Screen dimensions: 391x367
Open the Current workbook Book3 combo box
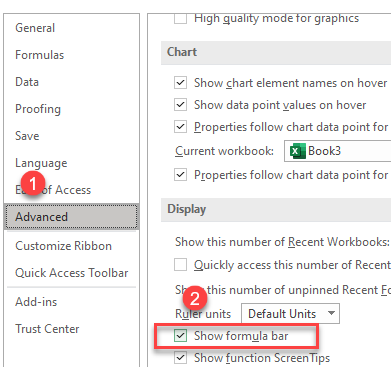pos(337,151)
